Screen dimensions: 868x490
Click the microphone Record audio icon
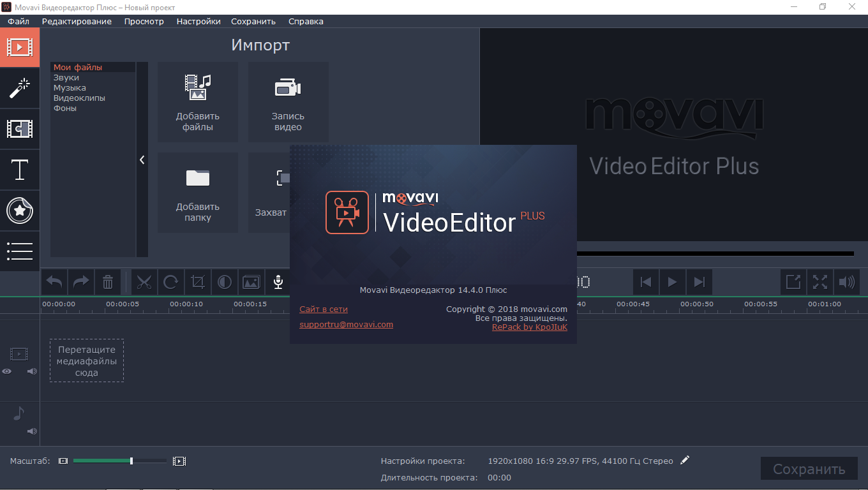[x=278, y=282]
